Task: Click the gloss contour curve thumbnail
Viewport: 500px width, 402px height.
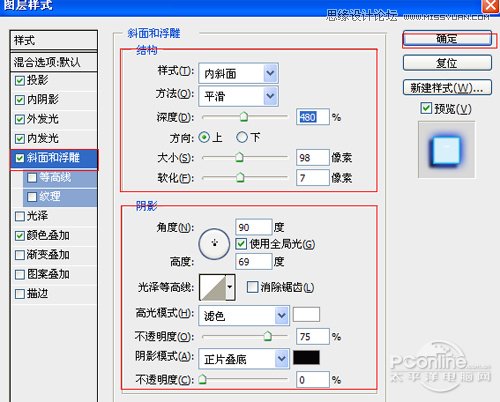Action: [213, 287]
